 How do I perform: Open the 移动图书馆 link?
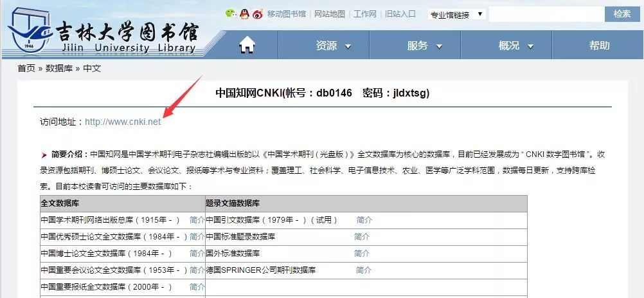click(x=286, y=14)
